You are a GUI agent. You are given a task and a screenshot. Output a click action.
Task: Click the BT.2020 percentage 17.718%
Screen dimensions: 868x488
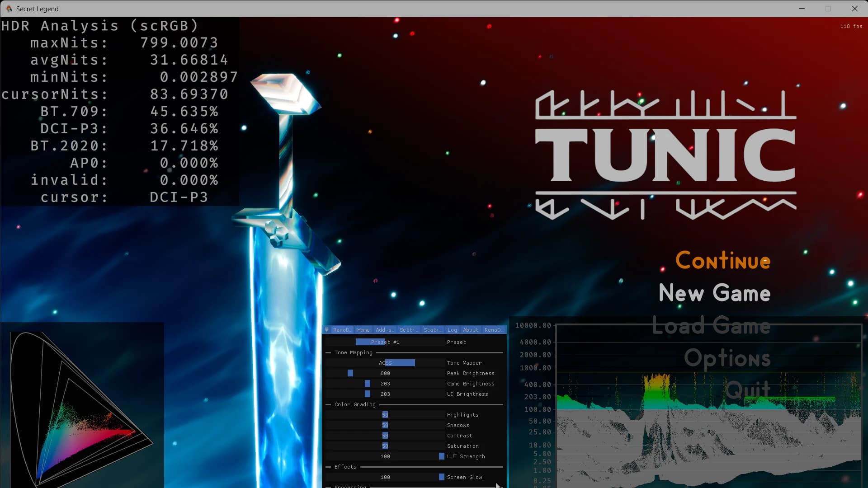point(184,145)
